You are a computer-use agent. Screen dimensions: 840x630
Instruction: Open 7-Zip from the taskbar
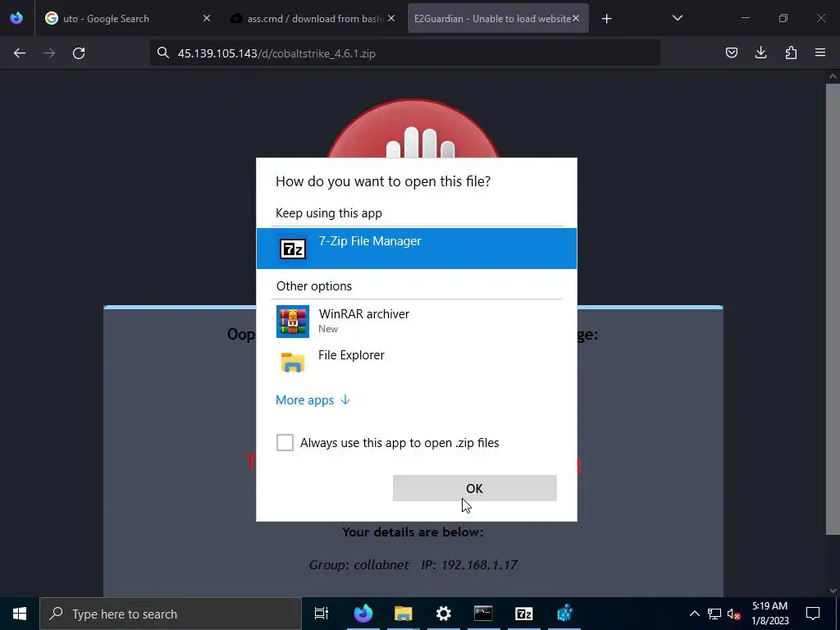coord(523,614)
